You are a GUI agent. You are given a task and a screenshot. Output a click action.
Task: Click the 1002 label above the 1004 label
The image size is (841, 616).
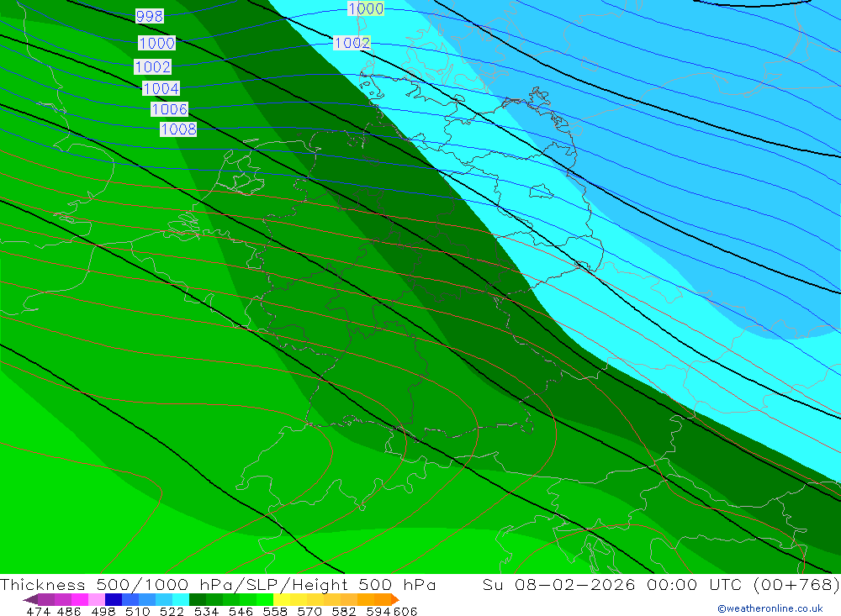point(153,67)
